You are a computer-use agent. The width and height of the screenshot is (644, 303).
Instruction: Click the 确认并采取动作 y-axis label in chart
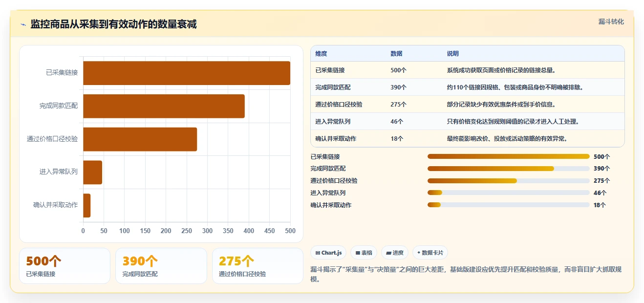(x=55, y=205)
